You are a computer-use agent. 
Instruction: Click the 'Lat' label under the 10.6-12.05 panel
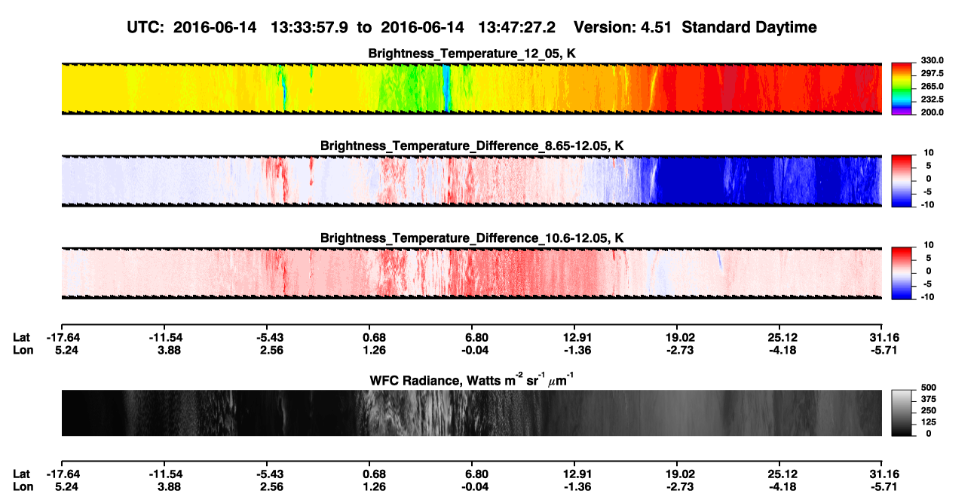tap(21, 337)
